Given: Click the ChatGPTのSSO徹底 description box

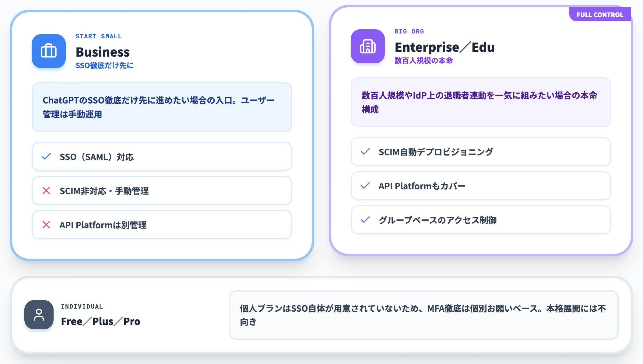Looking at the screenshot, I should click(162, 107).
